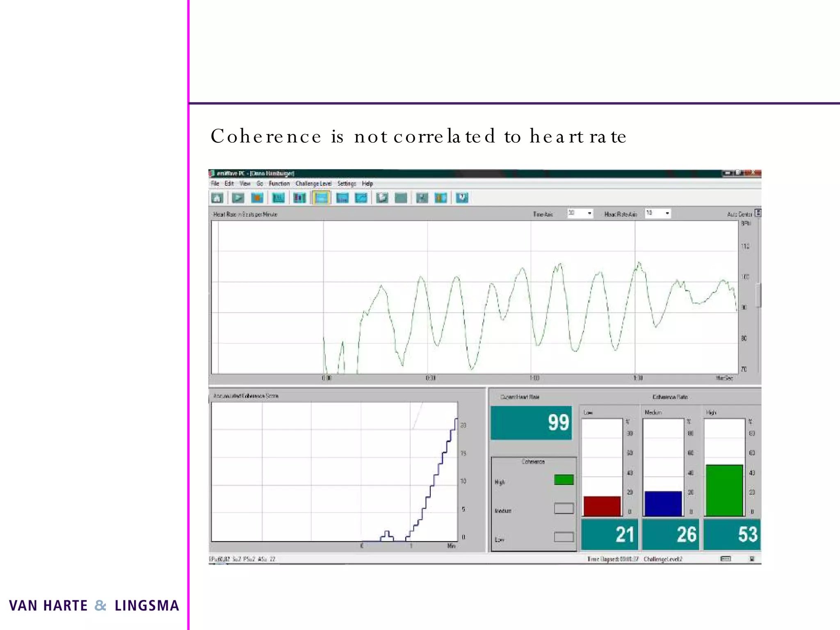Click the Low coherence ratio value 21
Image resolution: width=840 pixels, height=630 pixels.
coord(609,534)
